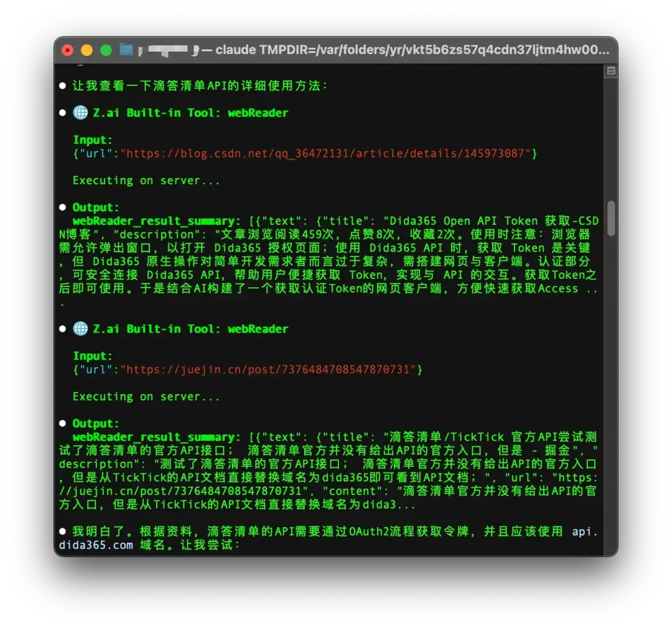The image size is (672, 628).
Task: Click the globe icon beside second webReader tool
Action: pos(80,329)
